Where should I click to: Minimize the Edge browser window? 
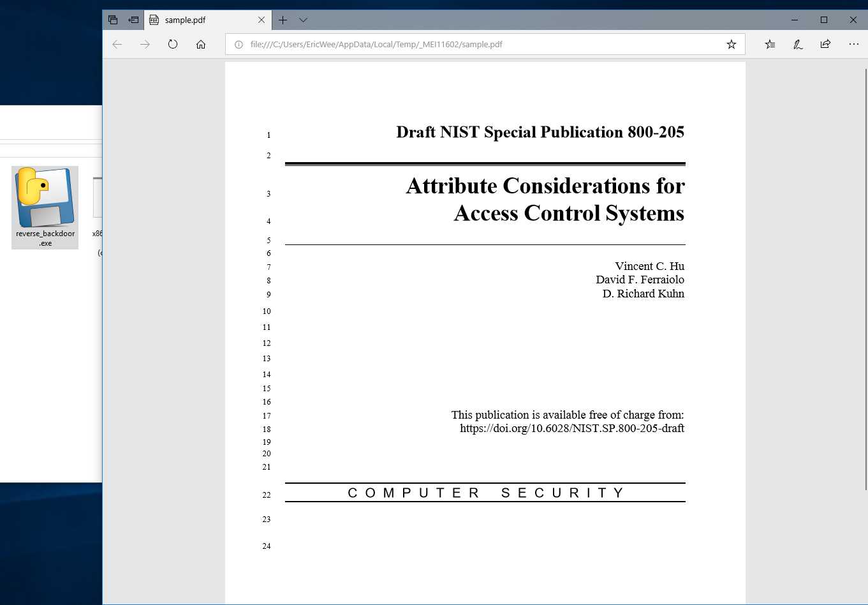[795, 20]
